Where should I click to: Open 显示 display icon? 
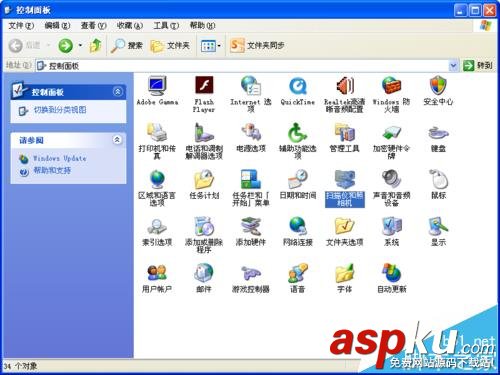pyautogui.click(x=438, y=226)
